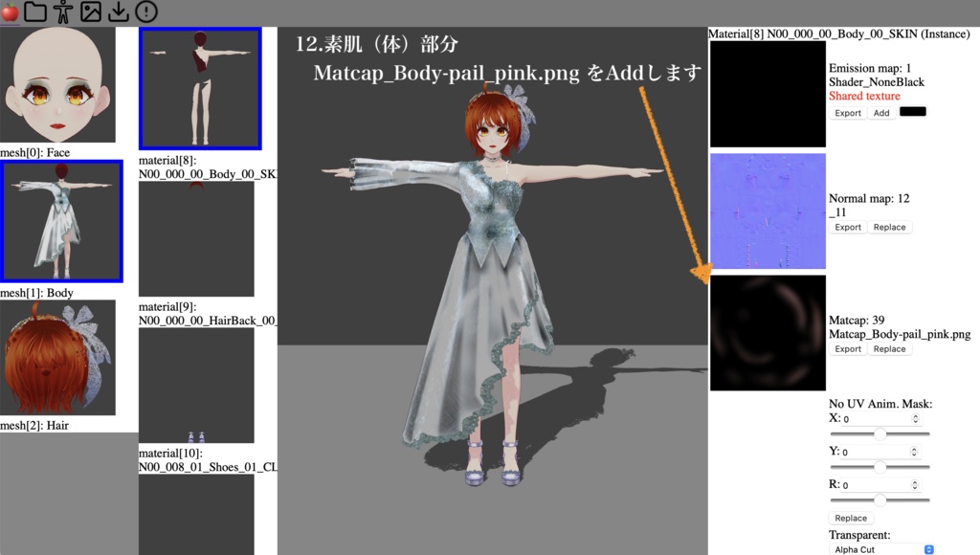This screenshot has width=980, height=555.
Task: Click the Matcap_Body-pail_pink.png filename in panel
Action: (x=900, y=334)
